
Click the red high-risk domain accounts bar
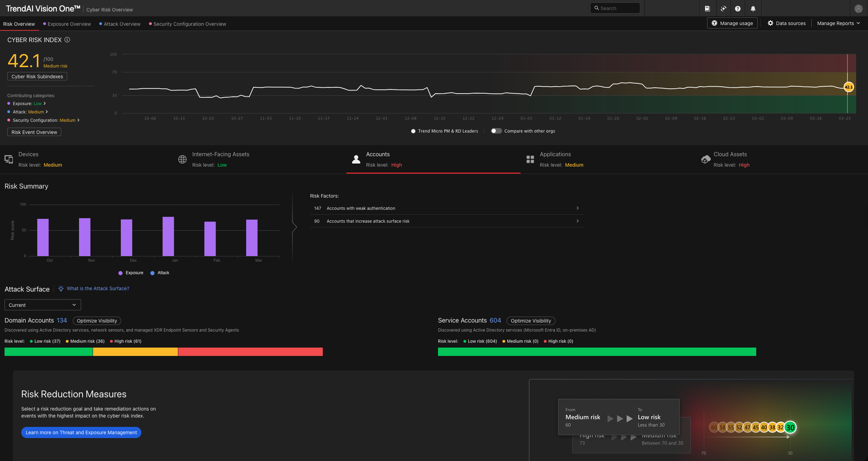(250, 352)
